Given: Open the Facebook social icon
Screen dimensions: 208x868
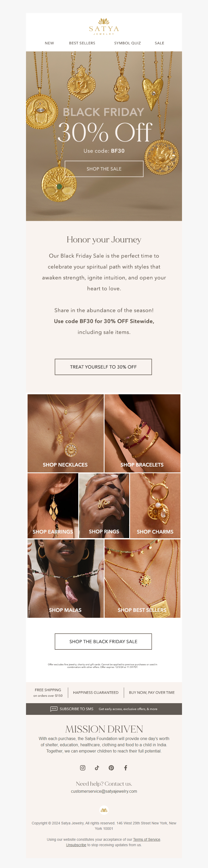Looking at the screenshot, I should point(126,768).
